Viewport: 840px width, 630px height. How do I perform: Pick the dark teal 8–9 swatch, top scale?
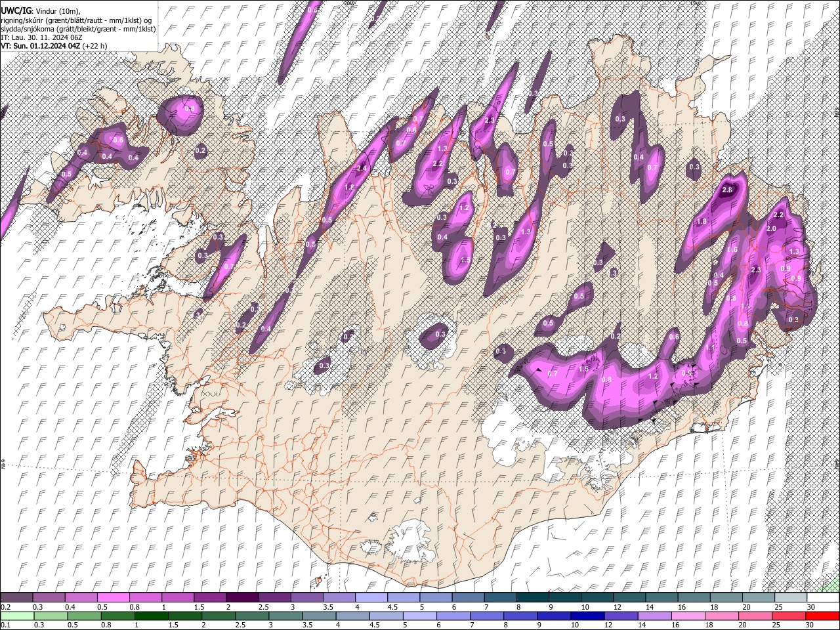[x=533, y=597]
